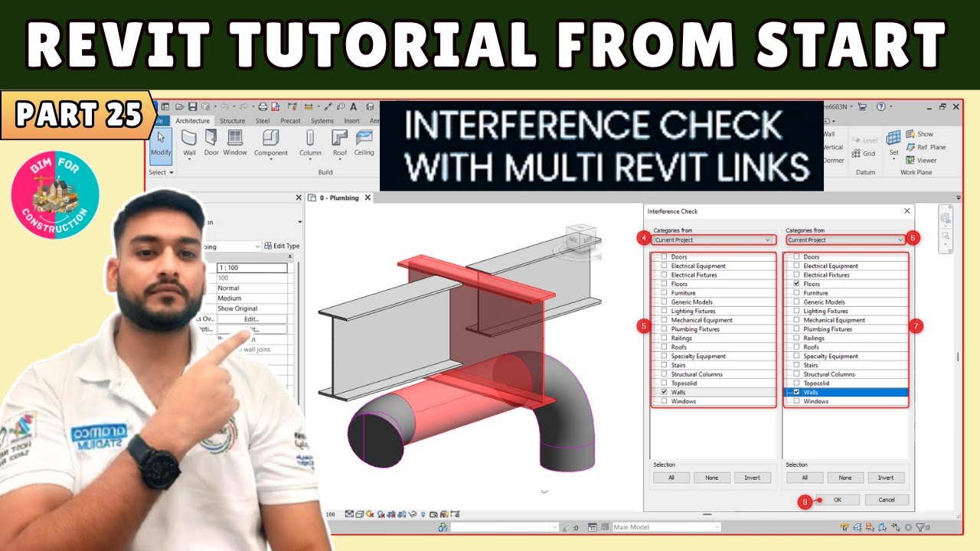The width and height of the screenshot is (980, 551).
Task: Check Roofs in the right category list
Action: coord(797,347)
